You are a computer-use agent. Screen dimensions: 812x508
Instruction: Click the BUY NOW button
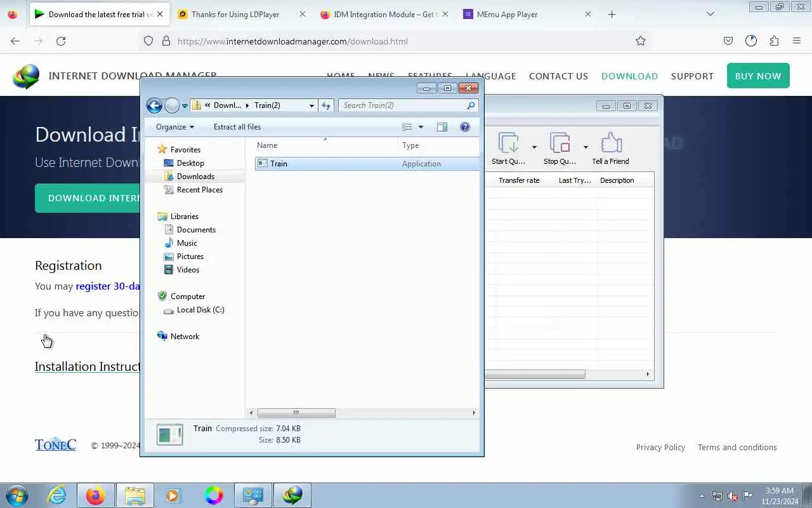pos(758,76)
